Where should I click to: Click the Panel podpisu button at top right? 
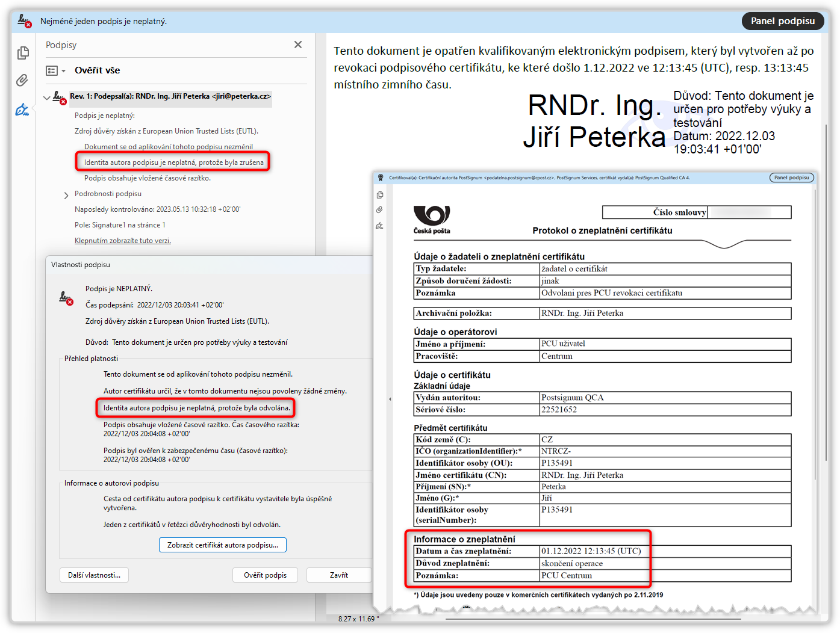782,21
